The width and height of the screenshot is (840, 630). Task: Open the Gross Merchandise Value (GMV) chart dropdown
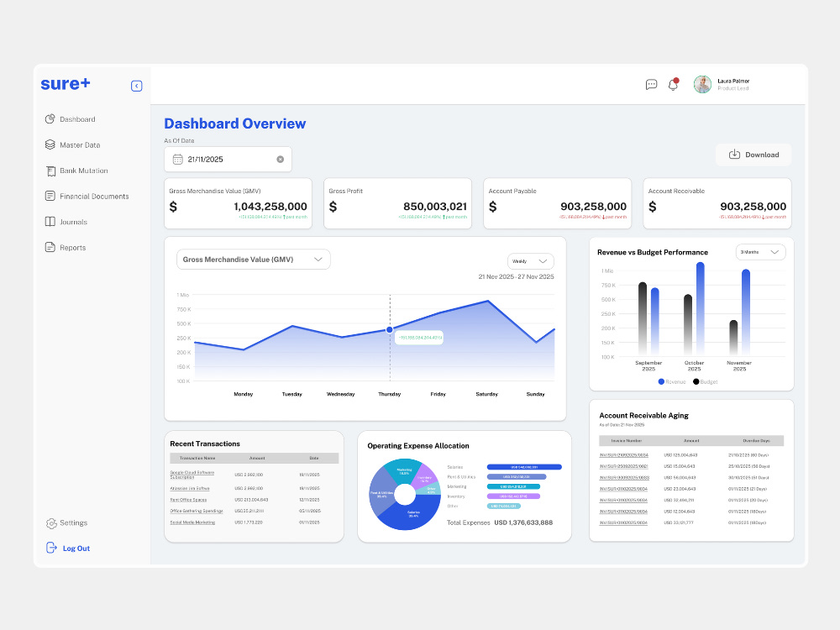coord(254,260)
